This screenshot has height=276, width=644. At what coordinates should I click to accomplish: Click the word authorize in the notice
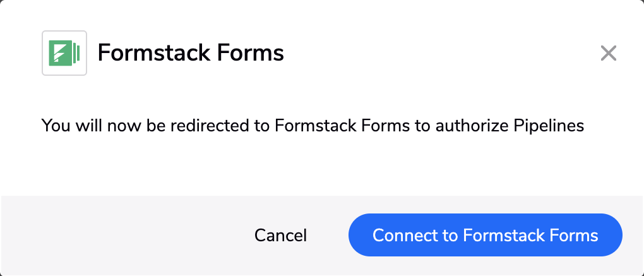(x=472, y=126)
